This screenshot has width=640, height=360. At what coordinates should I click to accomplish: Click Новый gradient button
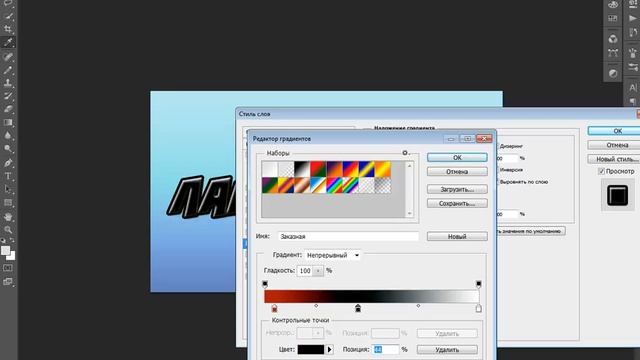[x=457, y=236]
